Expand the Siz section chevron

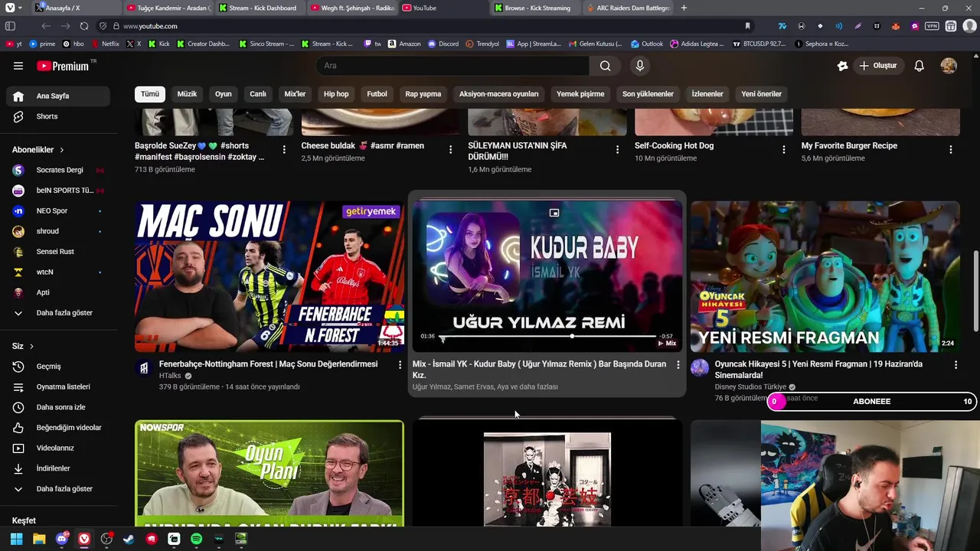[x=31, y=347]
